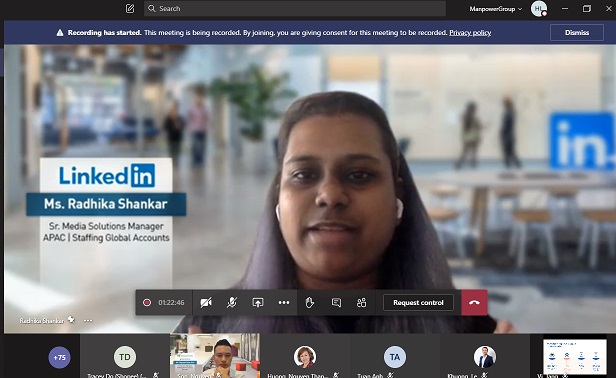Click the Request control button

pos(418,303)
